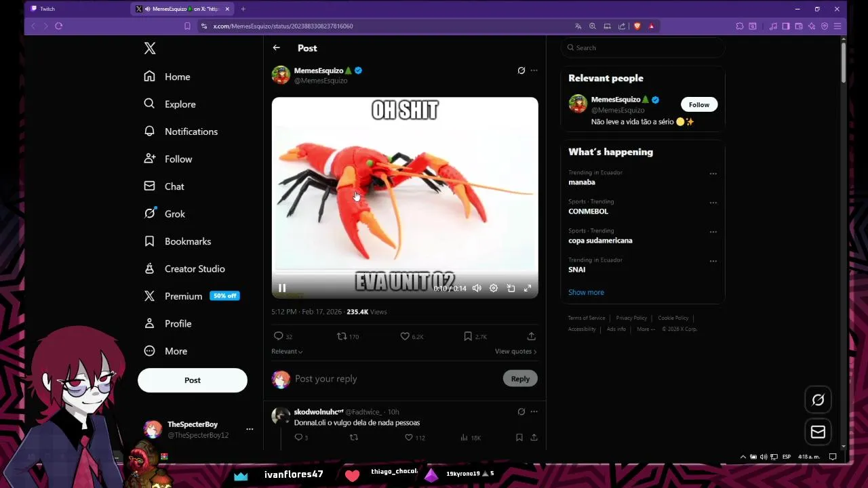Screen dimensions: 868x488
Task: Share the MemesEsquizo post
Action: 532,336
